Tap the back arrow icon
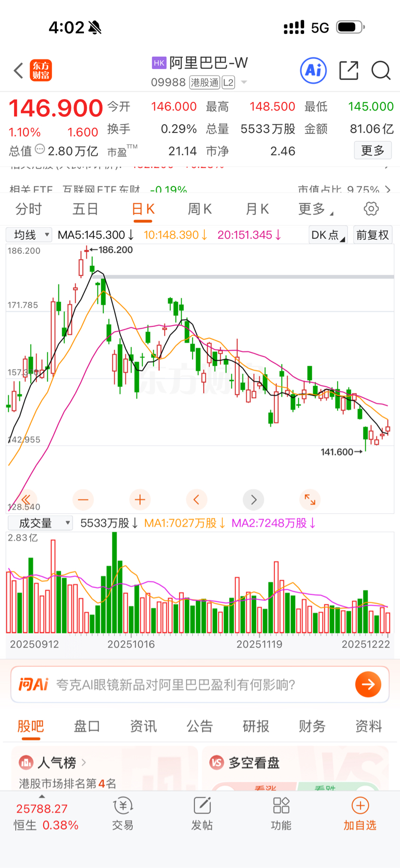The height and width of the screenshot is (868, 400). pos(18,70)
